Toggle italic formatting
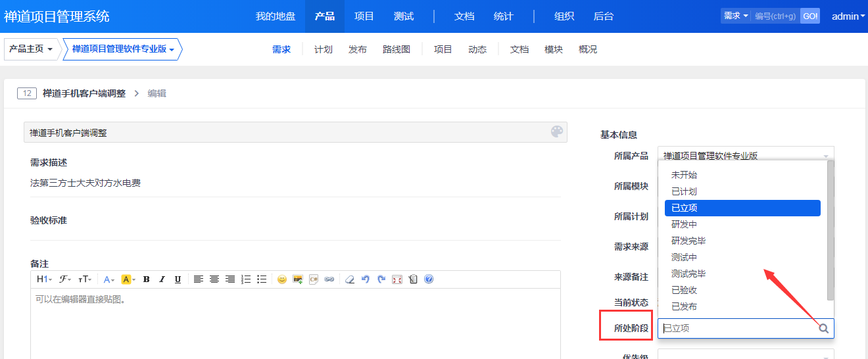 (162, 279)
